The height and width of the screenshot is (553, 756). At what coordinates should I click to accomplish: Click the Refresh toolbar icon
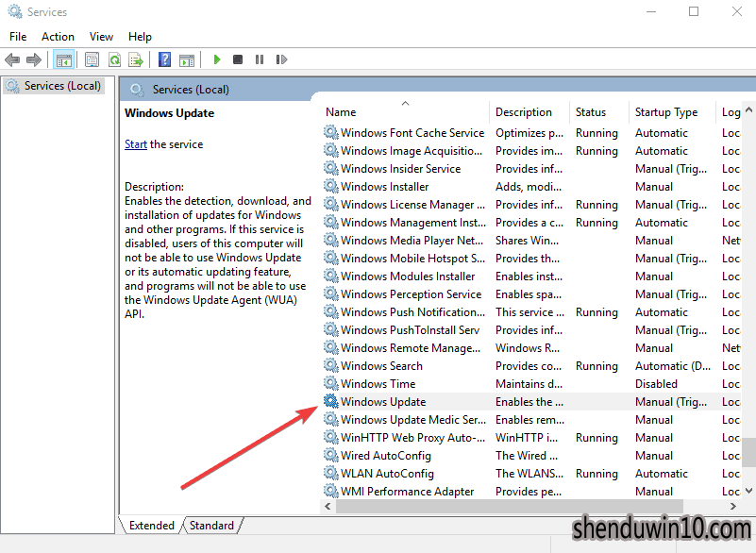tap(115, 59)
